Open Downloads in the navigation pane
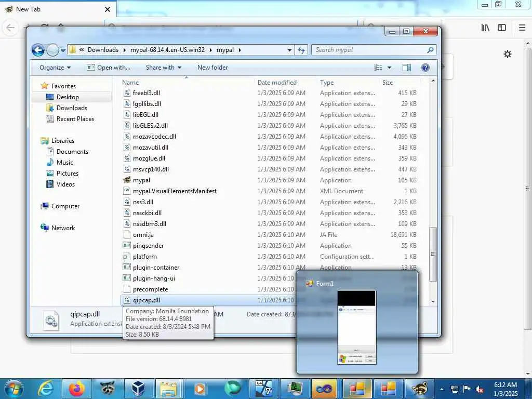Image resolution: width=532 pixels, height=399 pixels. pos(66,108)
